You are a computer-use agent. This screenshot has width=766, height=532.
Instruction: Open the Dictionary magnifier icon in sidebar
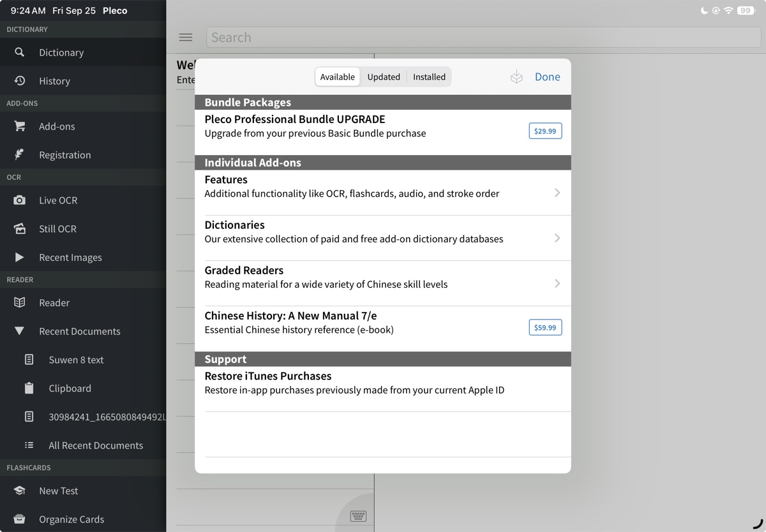(x=20, y=52)
